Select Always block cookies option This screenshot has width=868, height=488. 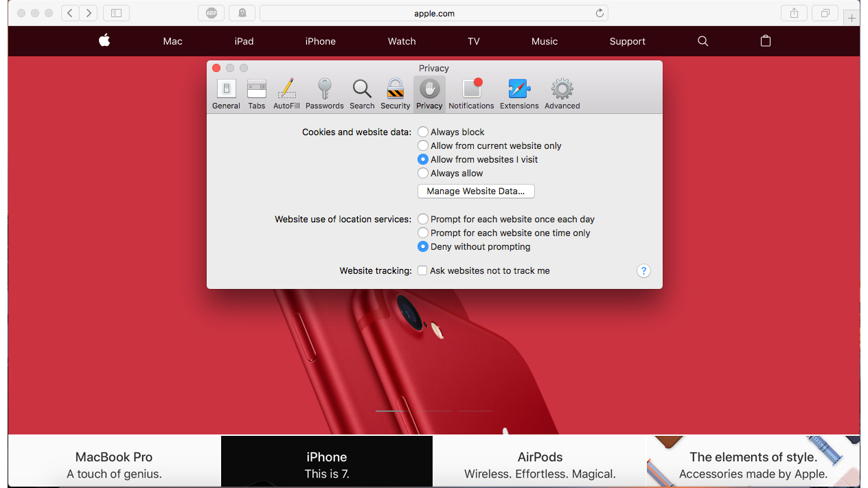coord(451,132)
